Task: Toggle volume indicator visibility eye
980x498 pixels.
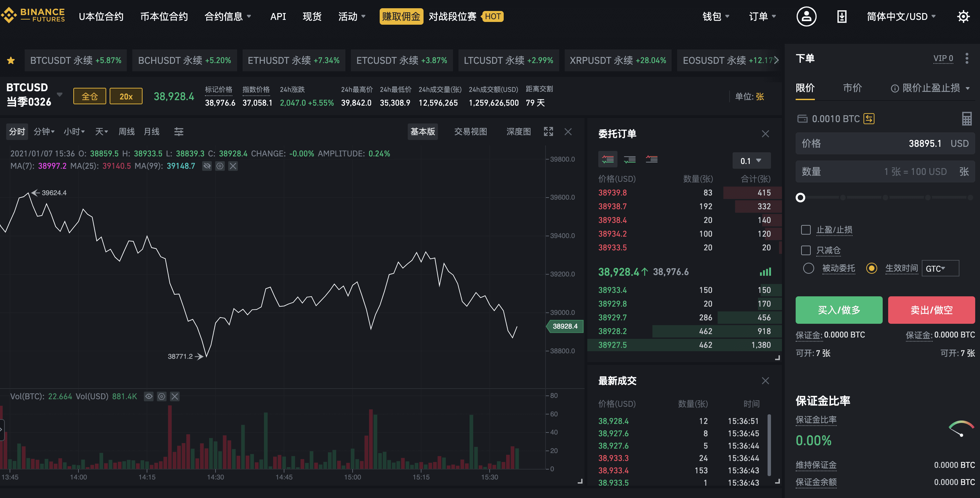Action: [149, 396]
